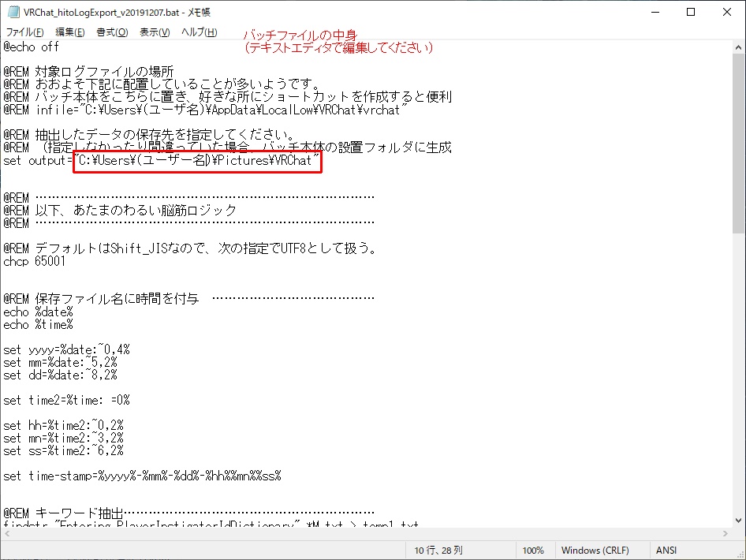
Task: Click the 'set yyyy=%date:~0,4%' line
Action: (x=66, y=350)
